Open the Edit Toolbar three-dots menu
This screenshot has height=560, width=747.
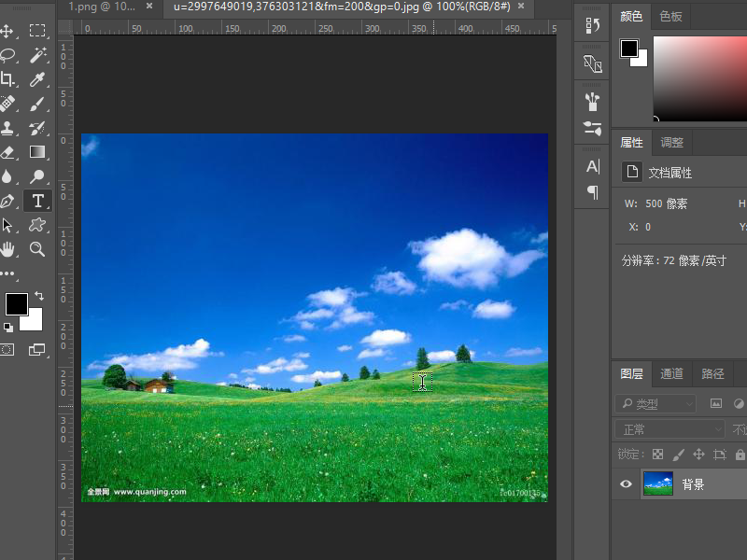point(7,273)
